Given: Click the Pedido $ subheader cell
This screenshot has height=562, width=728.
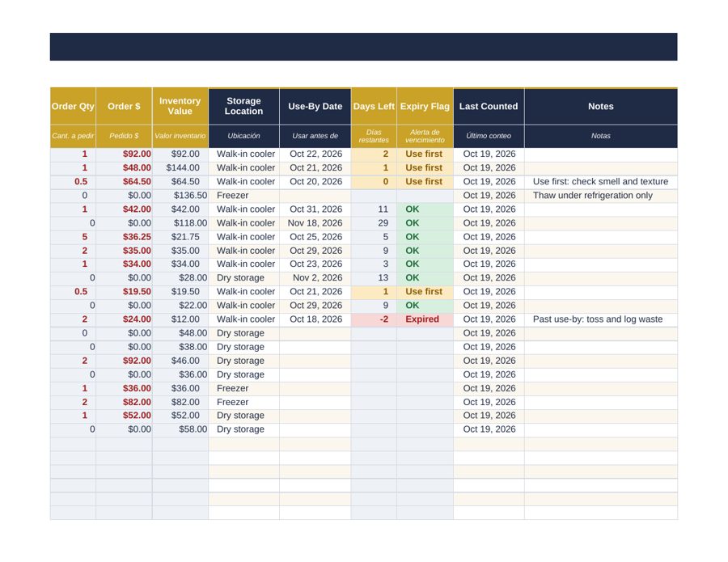Looking at the screenshot, I should click(x=124, y=136).
